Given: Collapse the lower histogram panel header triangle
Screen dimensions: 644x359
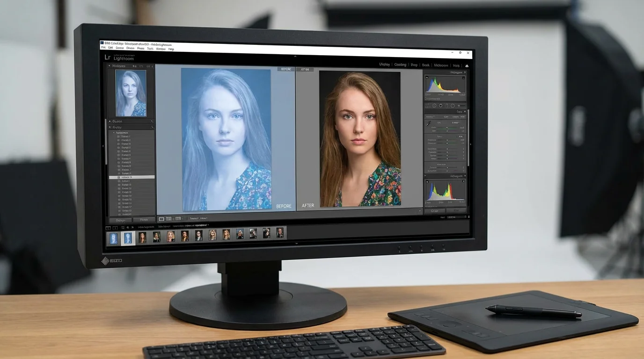Looking at the screenshot, I should pyautogui.click(x=465, y=176).
